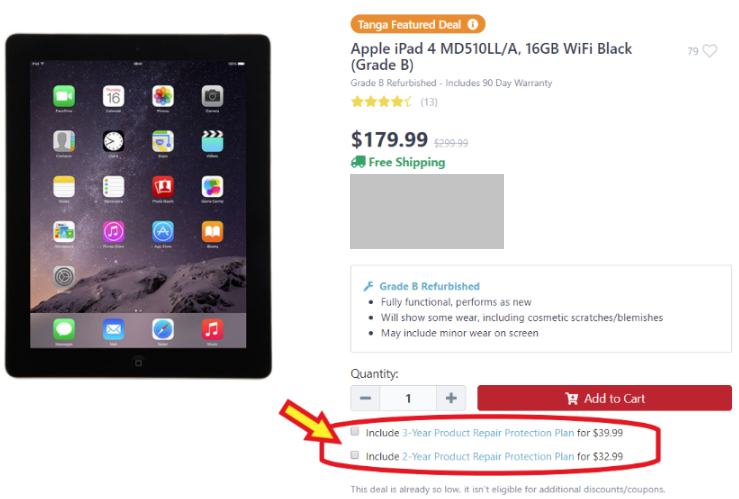Viewport: 739px width, 499px height.
Task: Click the free shipping truck icon
Action: coord(358,162)
